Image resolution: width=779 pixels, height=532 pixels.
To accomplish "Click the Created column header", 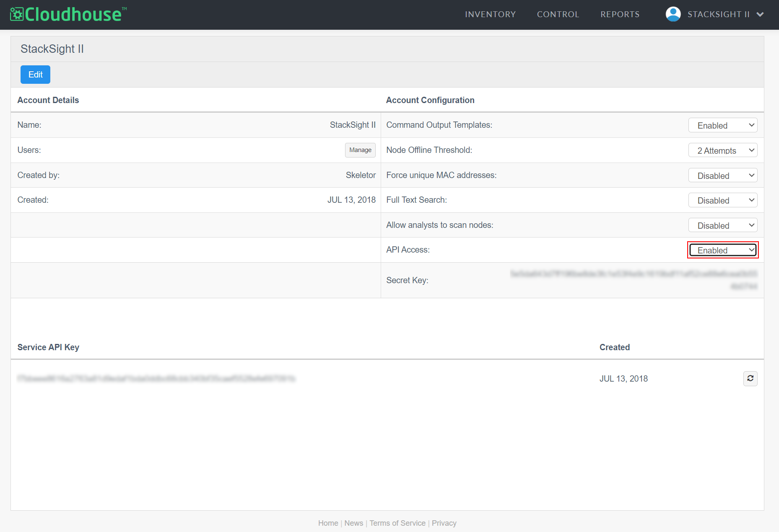I will 615,347.
